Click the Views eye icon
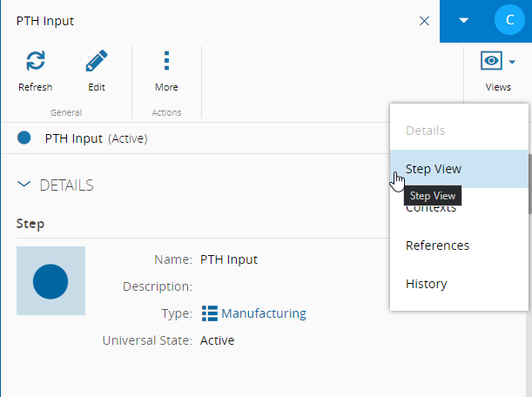Viewport: 532px width, 397px height. (492, 61)
